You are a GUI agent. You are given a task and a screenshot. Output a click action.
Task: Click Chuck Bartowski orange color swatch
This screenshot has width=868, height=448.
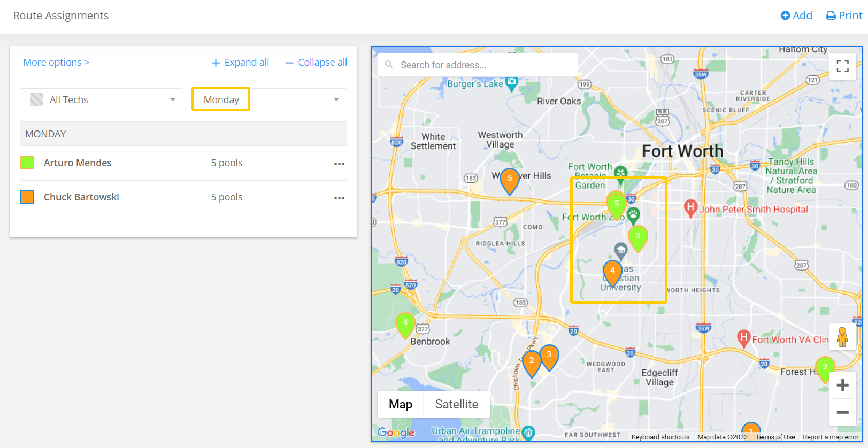(x=27, y=197)
